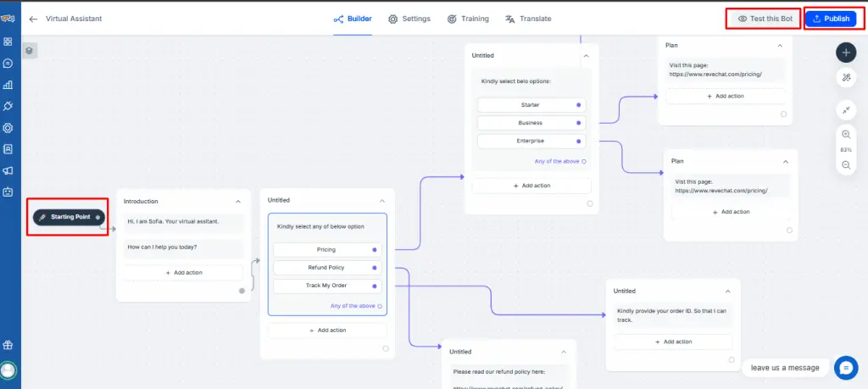Screen dimensions: 868x389
Task: Collapse the Untitled refund policy card
Action: click(564, 352)
